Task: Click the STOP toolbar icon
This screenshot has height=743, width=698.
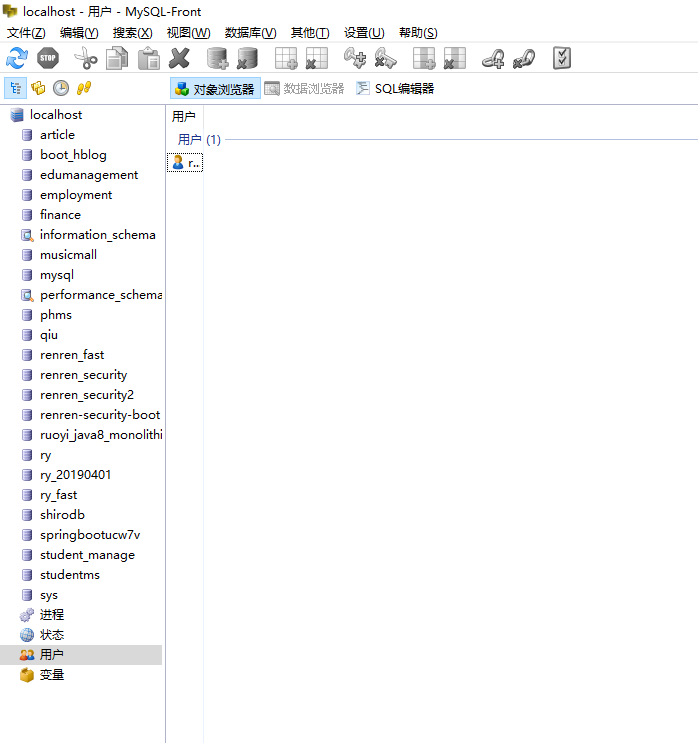Action: (x=48, y=58)
